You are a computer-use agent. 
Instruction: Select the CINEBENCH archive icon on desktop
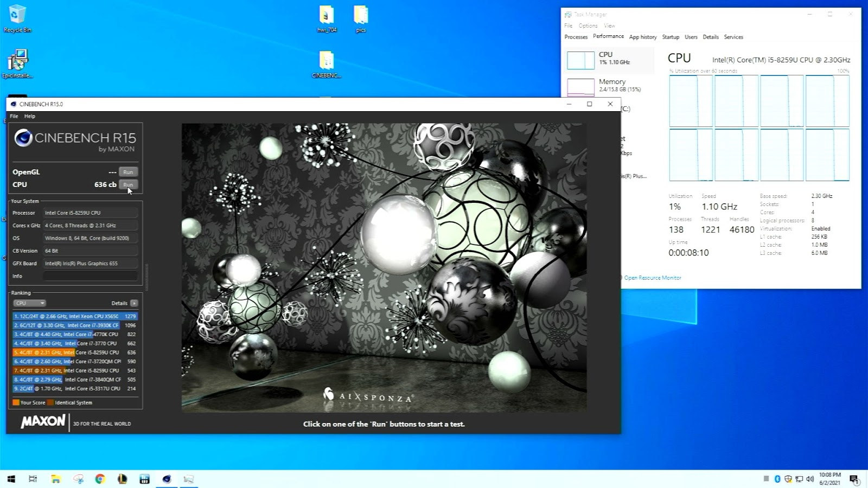[x=326, y=65]
